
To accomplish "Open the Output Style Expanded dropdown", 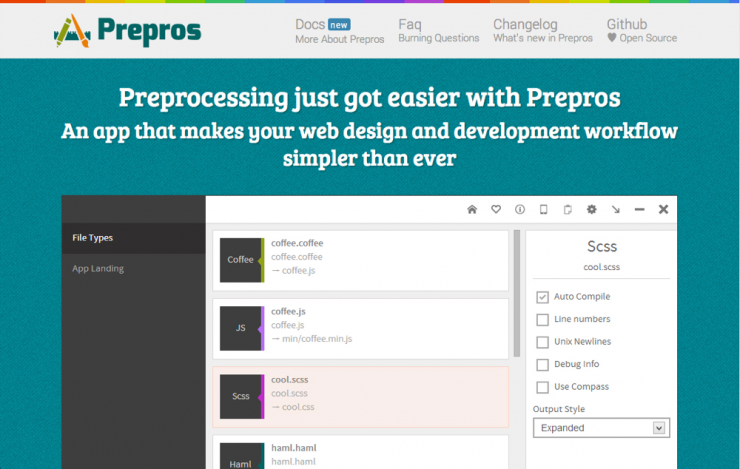I will point(601,428).
